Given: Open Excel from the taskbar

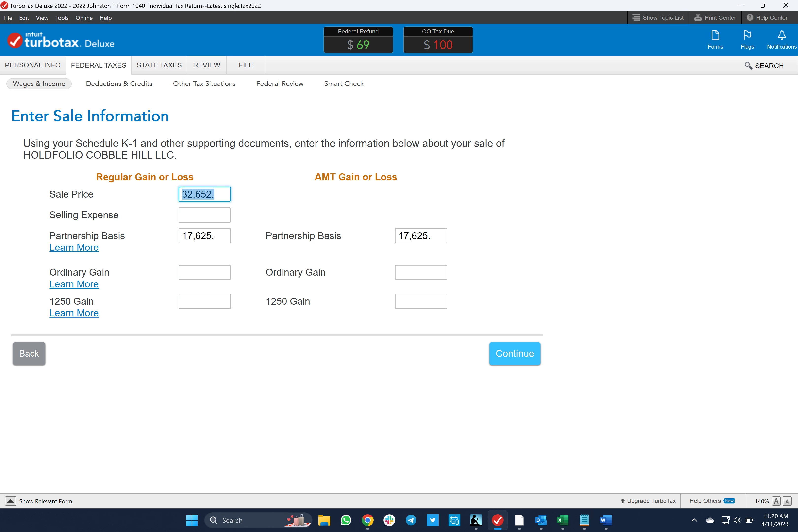Looking at the screenshot, I should [562, 520].
